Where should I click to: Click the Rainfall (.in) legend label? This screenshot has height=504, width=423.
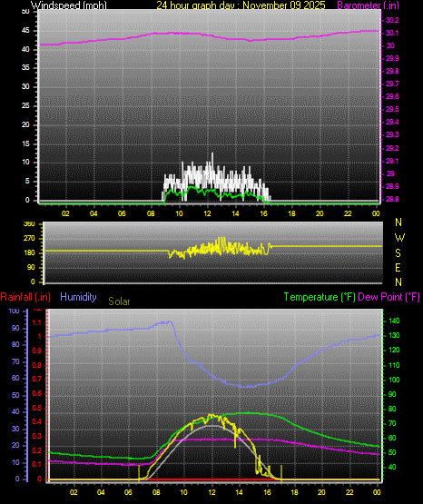(x=25, y=297)
